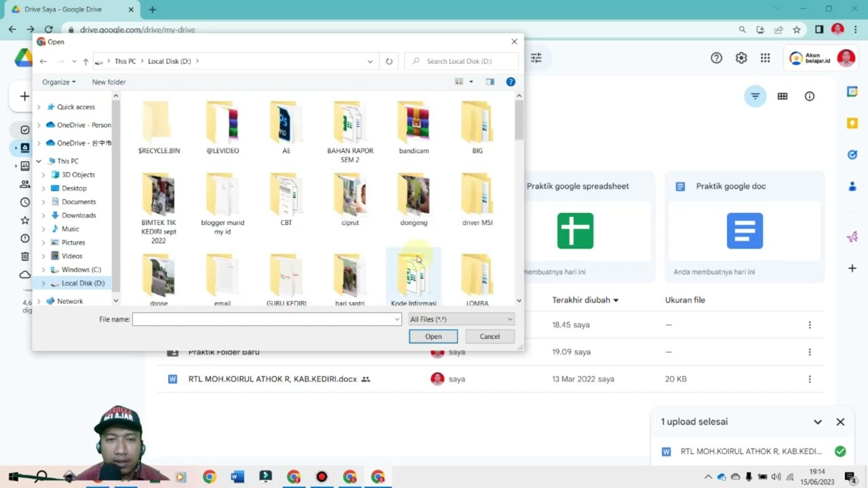Select the blogger murid my id folder
The width and height of the screenshot is (868, 488).
pos(222,204)
